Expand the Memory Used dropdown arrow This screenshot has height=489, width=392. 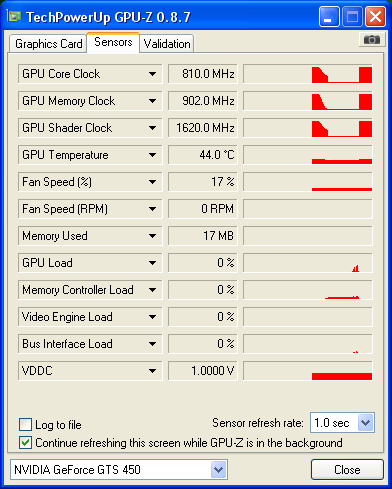(152, 236)
